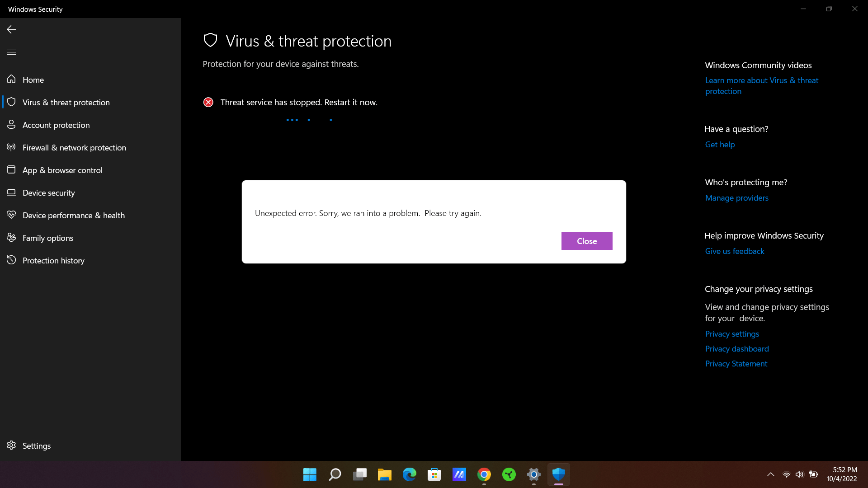This screenshot has height=488, width=868.
Task: Close the unexpected error dialog
Action: pos(587,241)
